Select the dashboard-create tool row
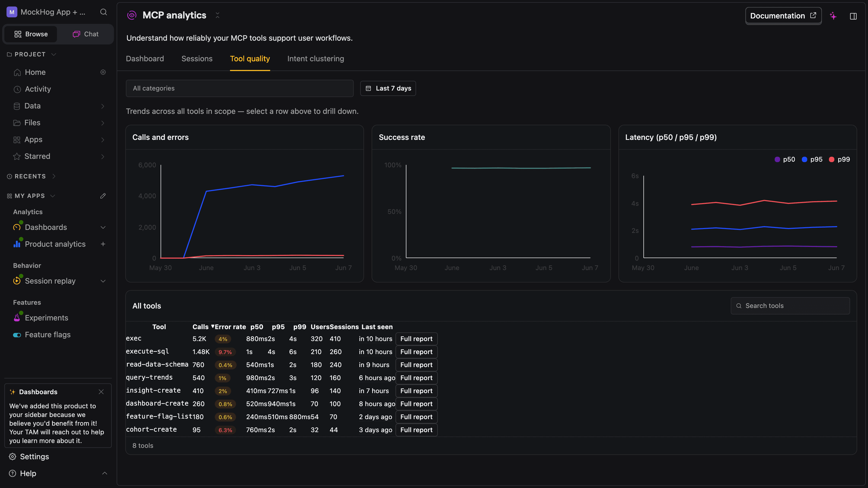 pyautogui.click(x=281, y=404)
